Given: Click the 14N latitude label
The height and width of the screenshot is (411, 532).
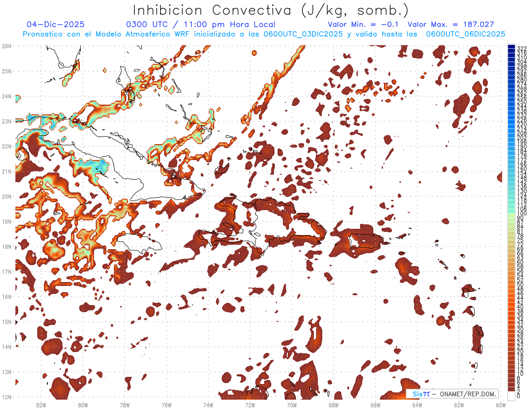Looking at the screenshot, I should [7, 347].
